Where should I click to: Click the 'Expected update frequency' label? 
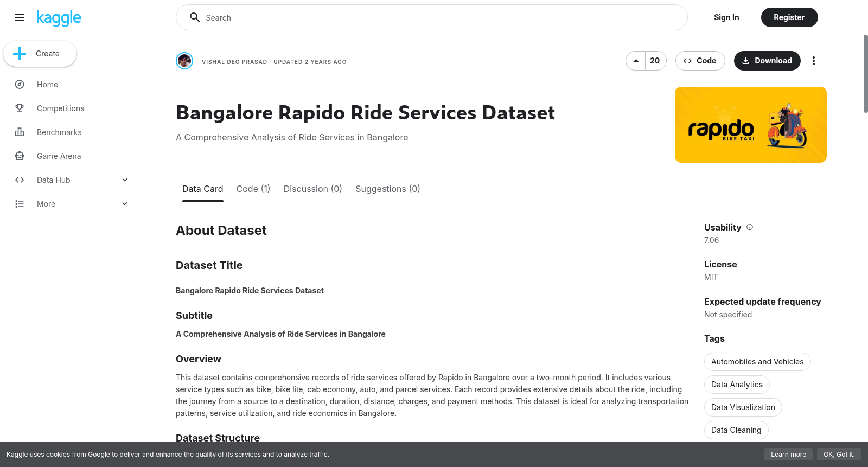tap(763, 302)
